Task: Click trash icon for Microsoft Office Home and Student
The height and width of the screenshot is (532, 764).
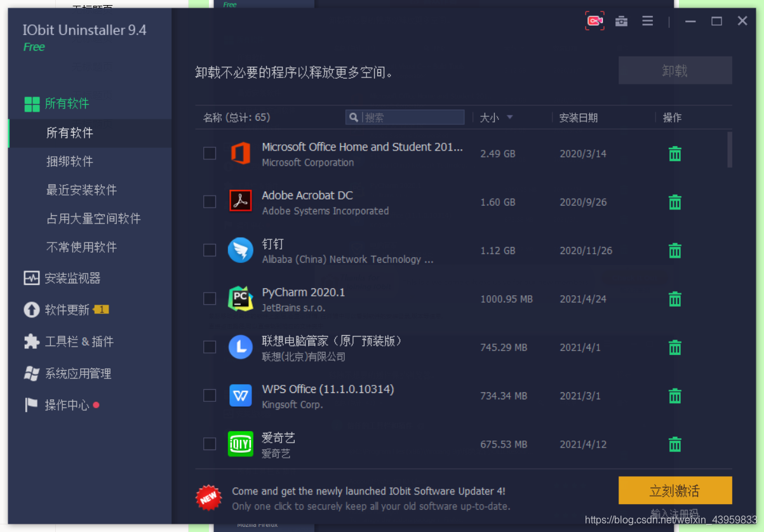Action: coord(675,154)
